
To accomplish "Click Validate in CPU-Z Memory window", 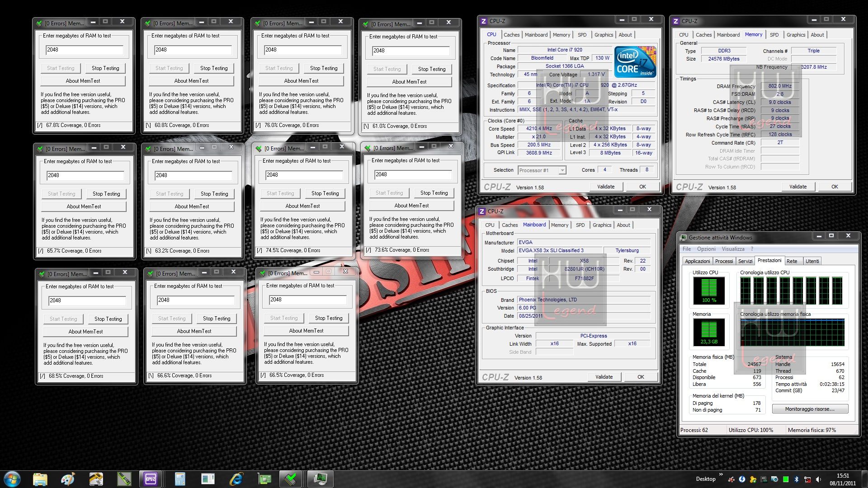I will (x=798, y=187).
